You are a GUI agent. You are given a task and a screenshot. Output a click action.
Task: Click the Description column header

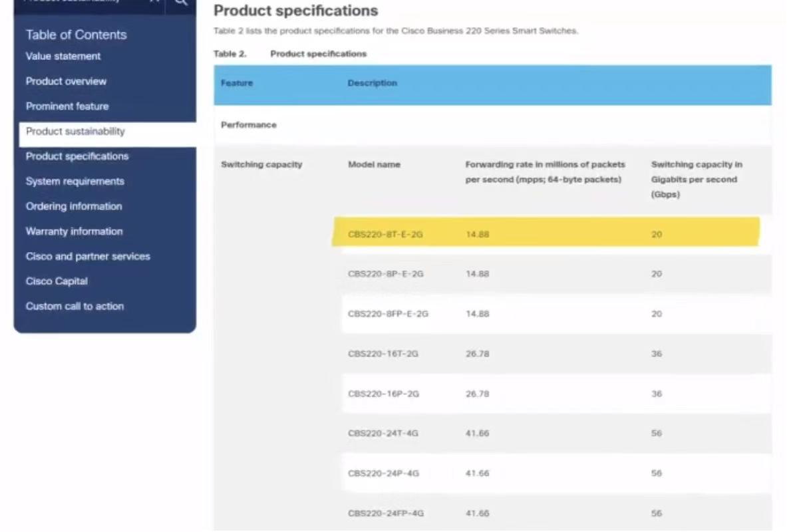coord(372,84)
